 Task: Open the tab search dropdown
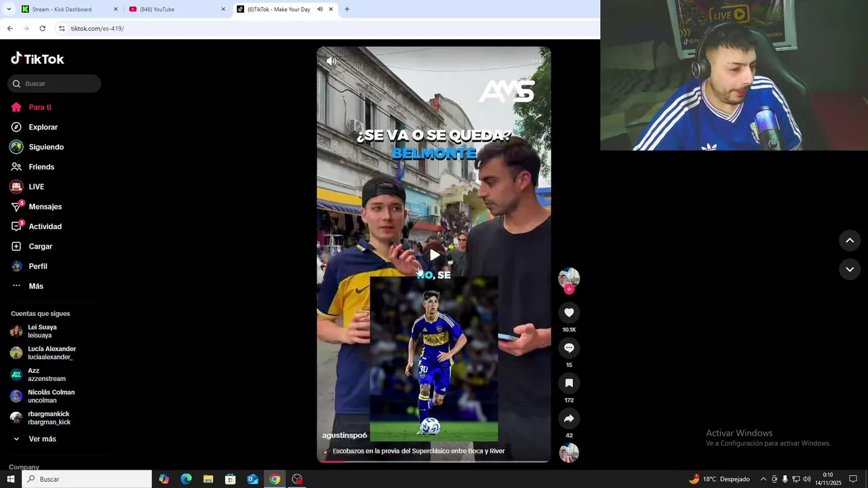[8, 9]
